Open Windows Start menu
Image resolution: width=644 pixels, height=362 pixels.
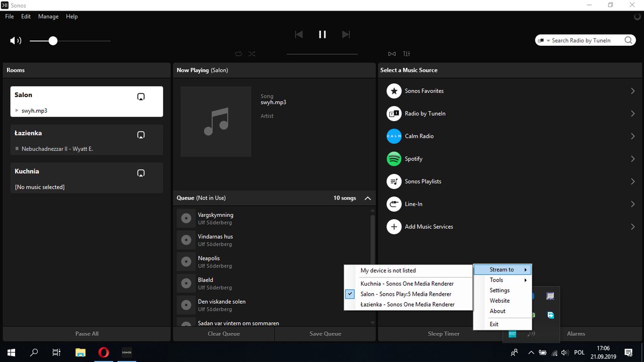pyautogui.click(x=11, y=352)
